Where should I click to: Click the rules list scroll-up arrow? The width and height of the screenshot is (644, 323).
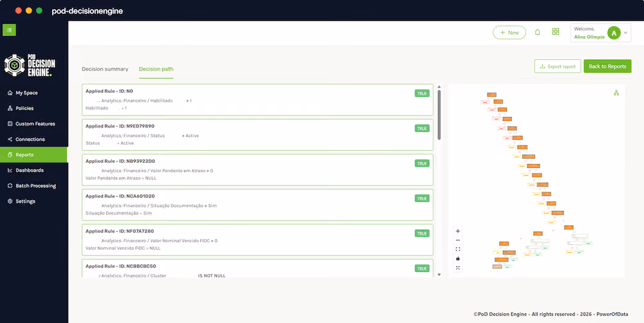[x=439, y=87]
